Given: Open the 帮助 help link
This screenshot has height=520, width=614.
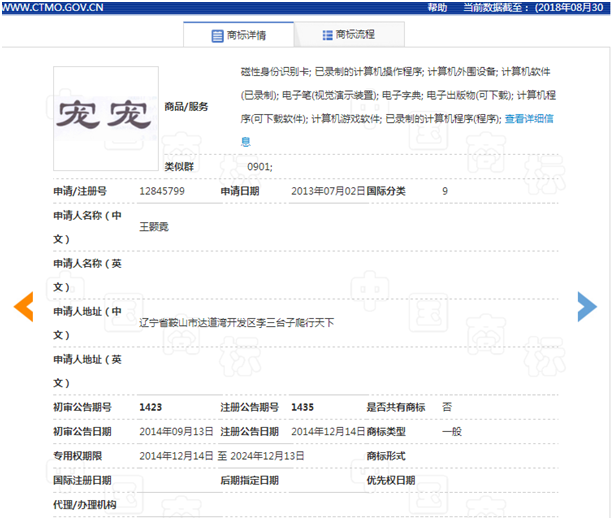Looking at the screenshot, I should point(437,7).
